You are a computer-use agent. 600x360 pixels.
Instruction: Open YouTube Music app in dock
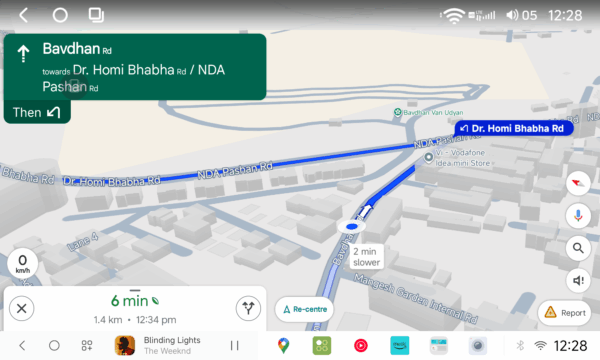coord(360,345)
